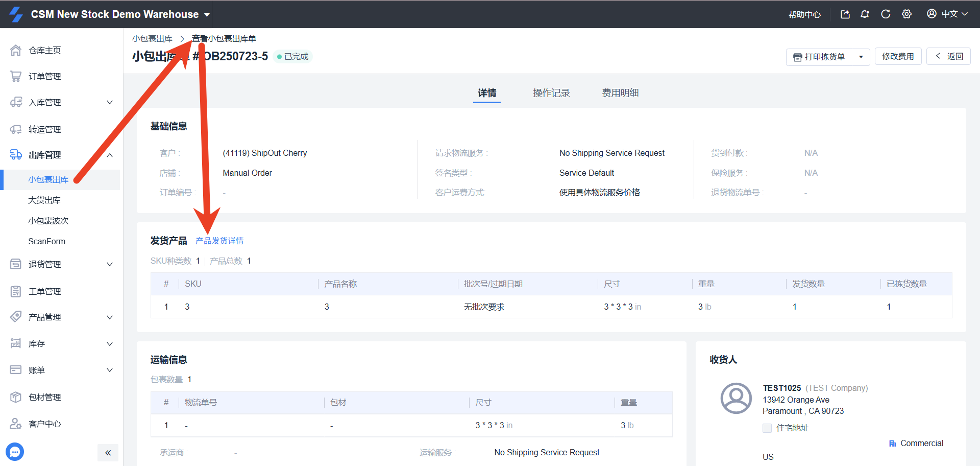Click the 包材管理 box icon
980x466 pixels.
(16, 397)
